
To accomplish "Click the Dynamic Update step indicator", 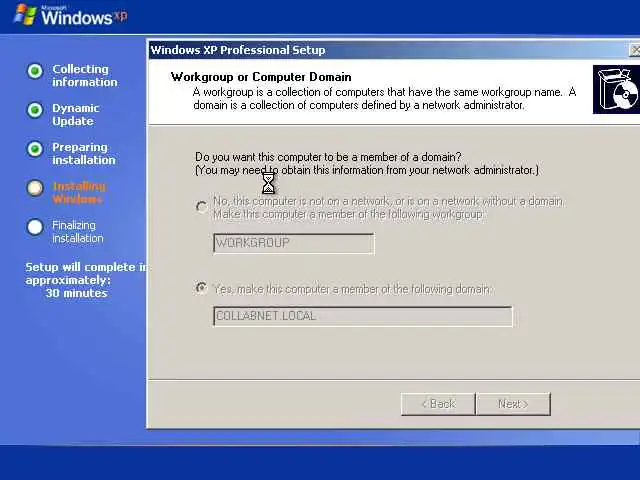I will 35,110.
